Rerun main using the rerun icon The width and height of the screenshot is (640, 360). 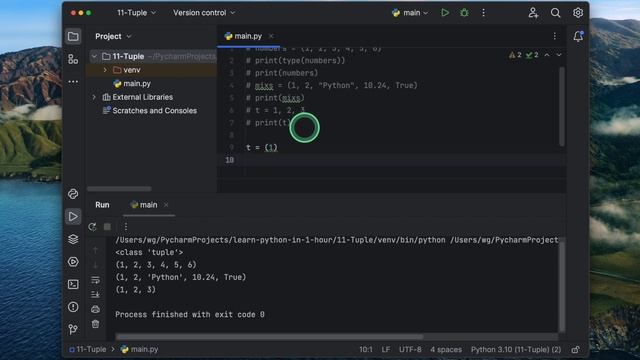(x=92, y=227)
